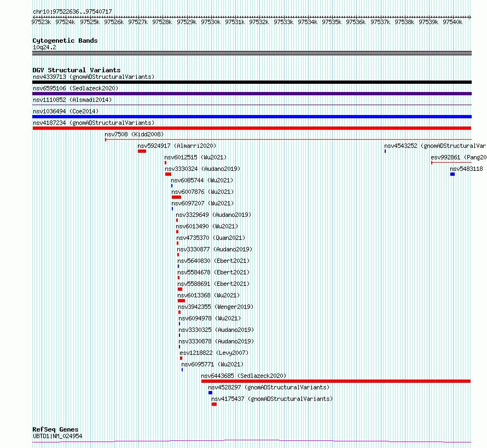
Task: Open nsv6595106 (Sedlazeck2020) label
Action: pyautogui.click(x=76, y=88)
